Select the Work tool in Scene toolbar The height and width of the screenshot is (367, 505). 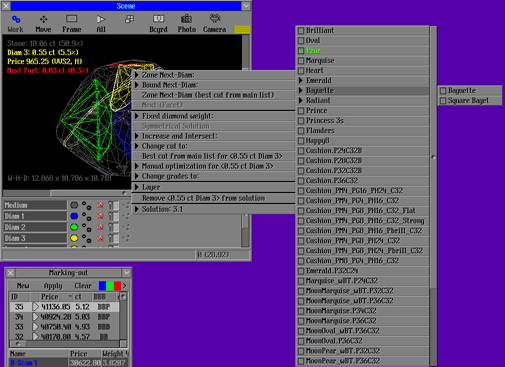16,23
